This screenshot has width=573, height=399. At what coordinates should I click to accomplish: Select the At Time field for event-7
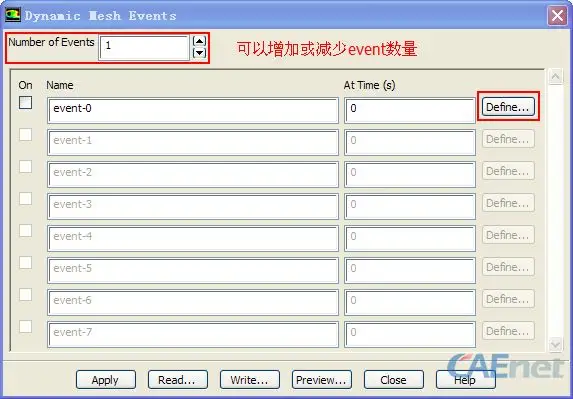[410, 334]
